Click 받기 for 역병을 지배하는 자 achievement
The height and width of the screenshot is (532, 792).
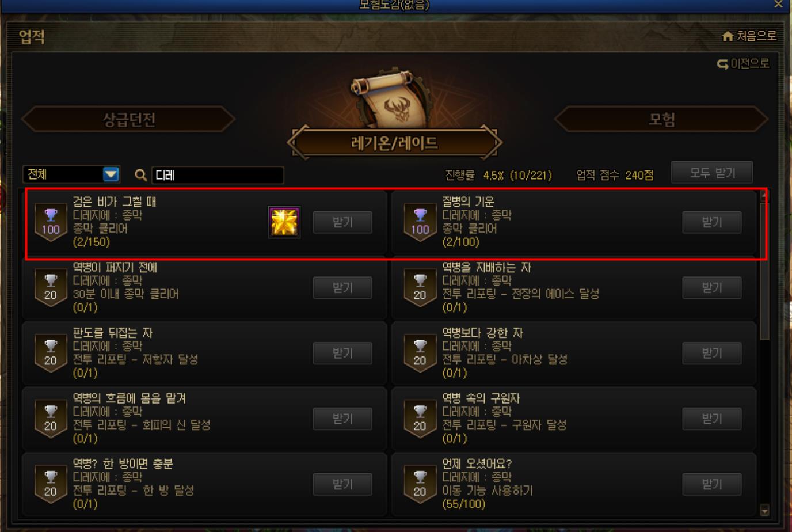pos(712,288)
